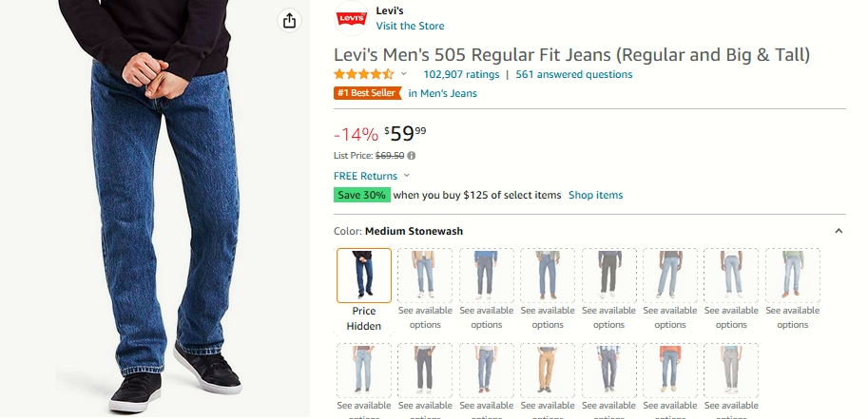The width and height of the screenshot is (868, 419).
Task: Click the share icon on product image
Action: click(x=289, y=21)
